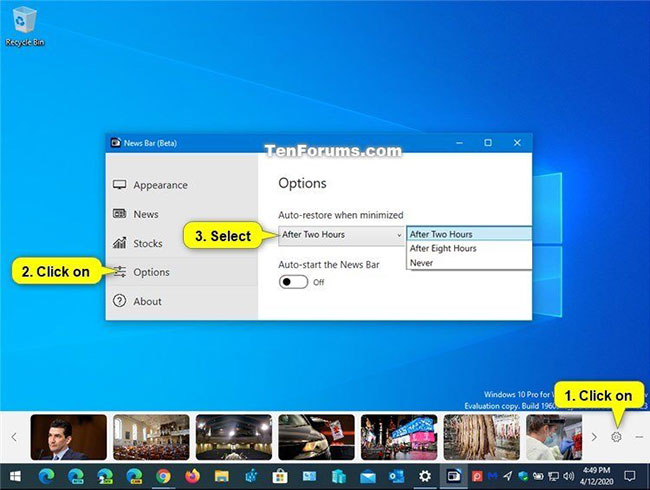This screenshot has height=490, width=650.
Task: Minimize the News Bar with the dash icon
Action: click(639, 437)
